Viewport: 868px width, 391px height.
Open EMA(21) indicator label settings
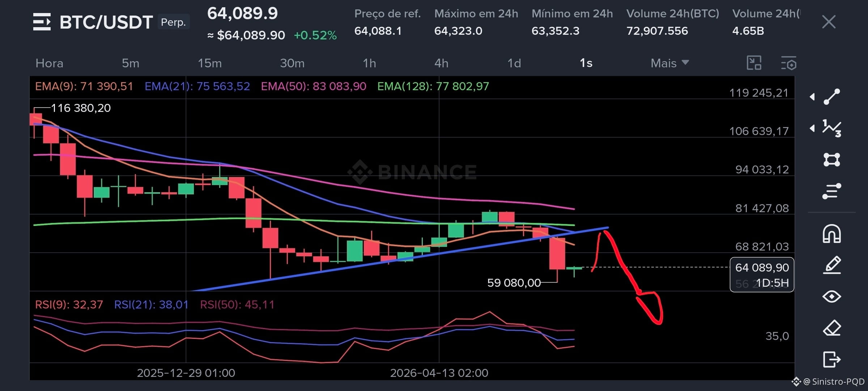[197, 86]
